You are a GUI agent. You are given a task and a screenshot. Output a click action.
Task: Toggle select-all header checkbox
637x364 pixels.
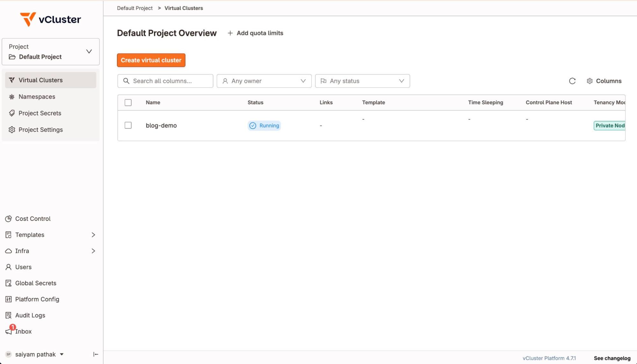pos(128,103)
